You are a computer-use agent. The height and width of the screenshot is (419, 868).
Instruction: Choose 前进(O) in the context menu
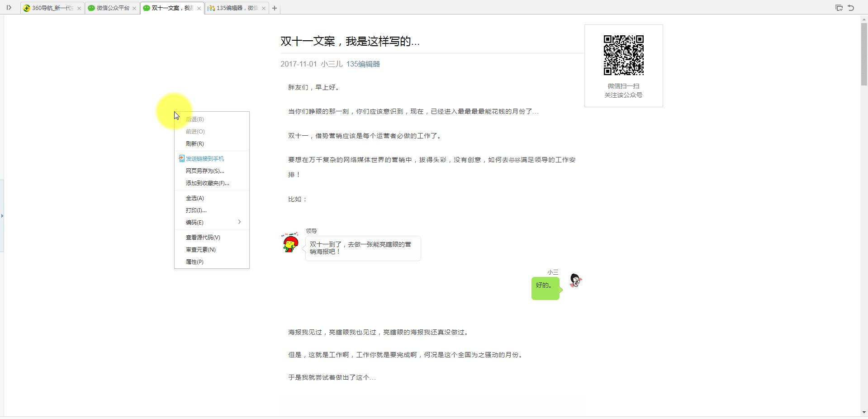(x=212, y=132)
